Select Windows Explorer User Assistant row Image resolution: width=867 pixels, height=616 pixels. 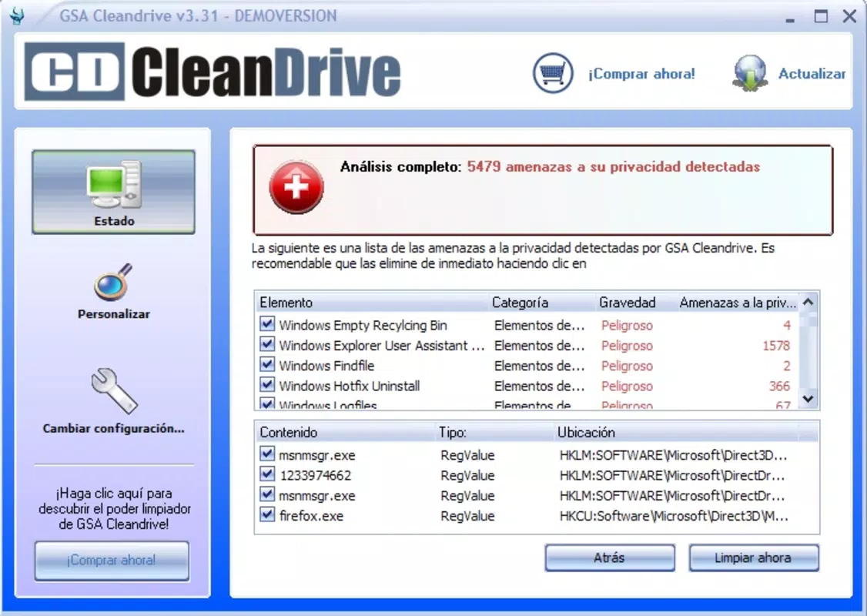pyautogui.click(x=525, y=346)
